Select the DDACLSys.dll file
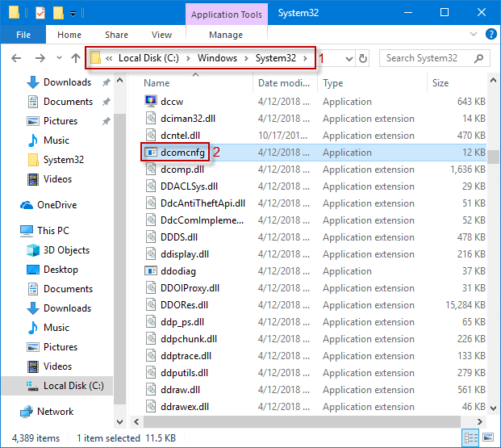This screenshot has height=448, width=501. [189, 186]
